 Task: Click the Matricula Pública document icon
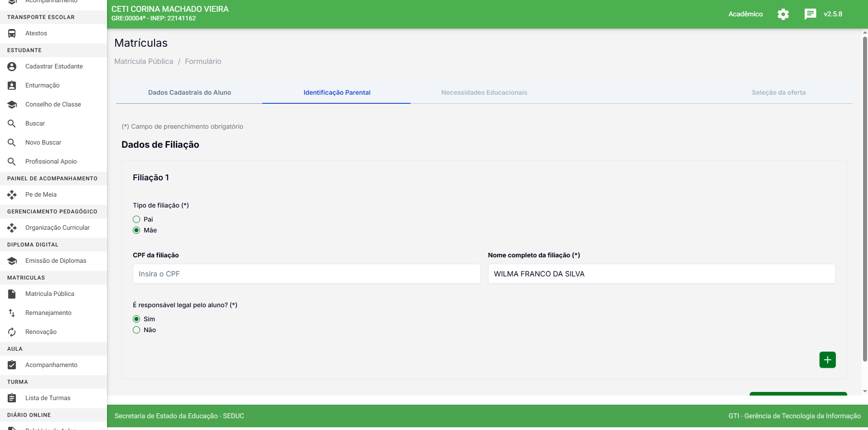[12, 294]
